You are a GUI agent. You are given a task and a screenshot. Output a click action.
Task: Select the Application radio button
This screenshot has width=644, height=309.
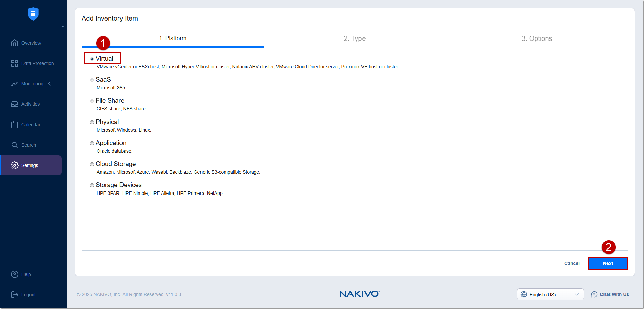point(92,143)
